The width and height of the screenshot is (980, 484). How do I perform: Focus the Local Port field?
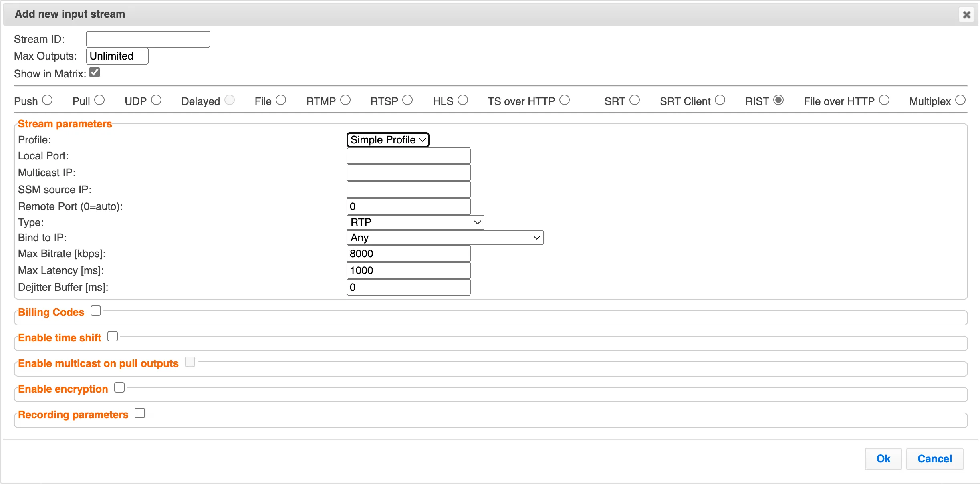point(408,156)
